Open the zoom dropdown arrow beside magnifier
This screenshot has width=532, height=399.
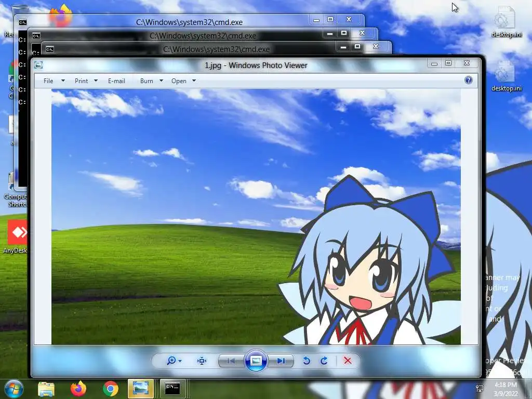[180, 361]
